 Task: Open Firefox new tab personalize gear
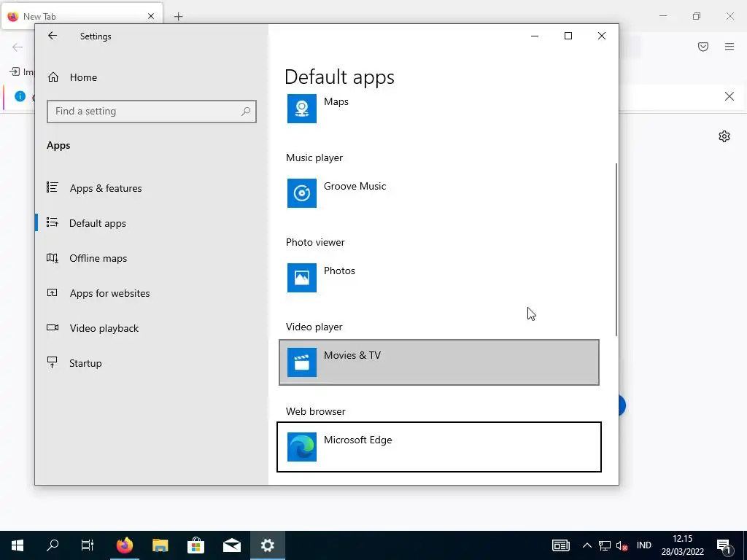[x=724, y=136]
